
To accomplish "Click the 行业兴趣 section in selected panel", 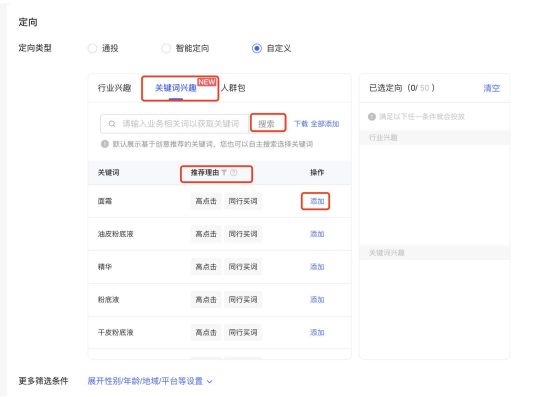I will [x=434, y=138].
